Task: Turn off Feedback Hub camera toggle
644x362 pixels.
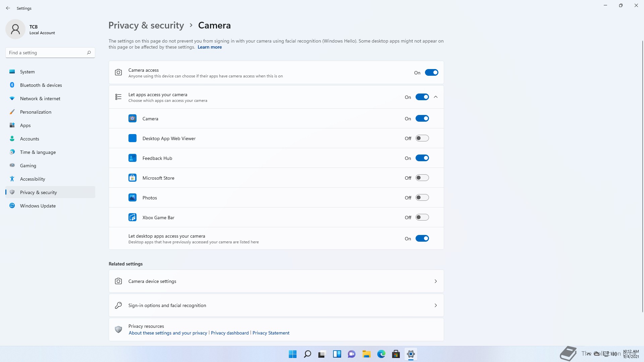Action: [x=422, y=158]
